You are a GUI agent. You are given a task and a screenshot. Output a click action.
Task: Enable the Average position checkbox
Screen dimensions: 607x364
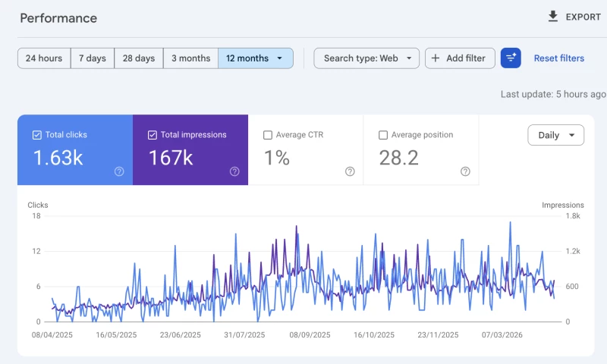point(383,135)
